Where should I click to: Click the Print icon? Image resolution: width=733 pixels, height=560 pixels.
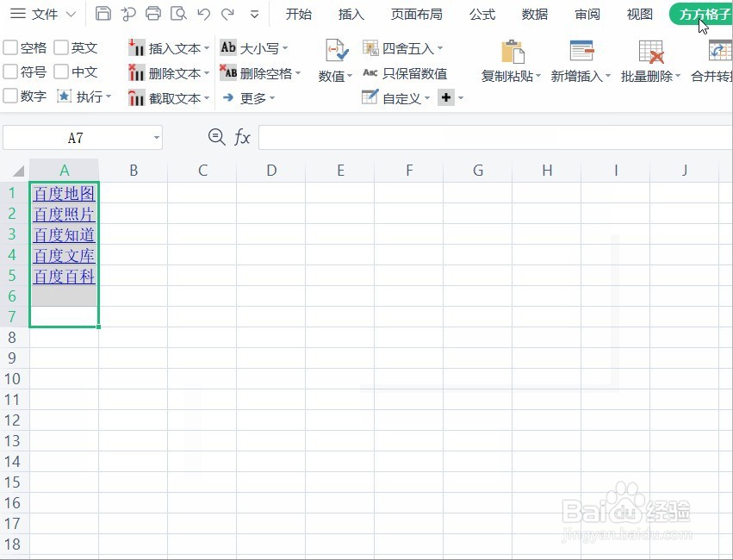click(153, 14)
